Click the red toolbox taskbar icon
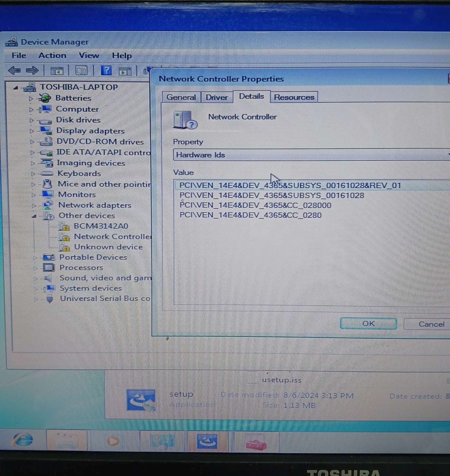Image resolution: width=450 pixels, height=476 pixels. (256, 443)
